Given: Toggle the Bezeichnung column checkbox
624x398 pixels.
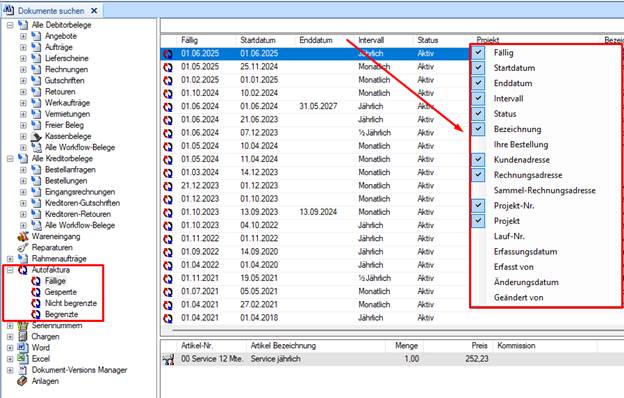Looking at the screenshot, I should (x=478, y=129).
